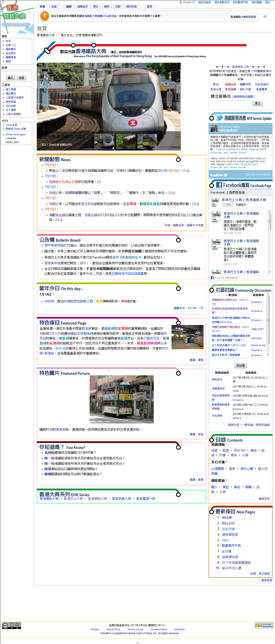Screen dimensions: 275x644
Task: Click the Privacy link in the footer
Action: [95, 629]
